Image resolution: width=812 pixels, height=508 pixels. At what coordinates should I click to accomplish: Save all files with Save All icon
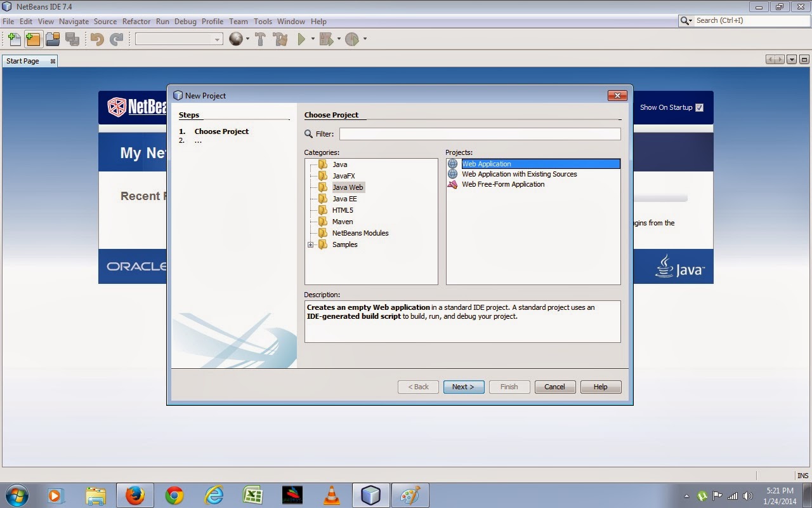72,39
